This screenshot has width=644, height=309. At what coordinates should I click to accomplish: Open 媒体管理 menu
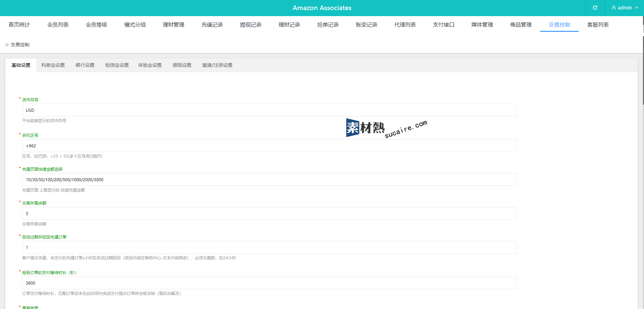(x=482, y=24)
